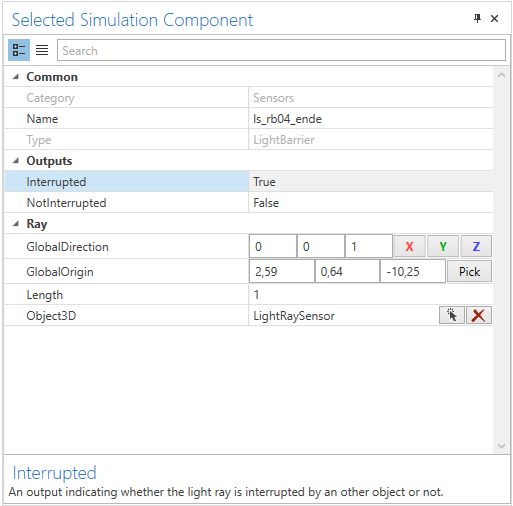Select the Category property label
Screen dimensions: 513x506
click(50, 98)
